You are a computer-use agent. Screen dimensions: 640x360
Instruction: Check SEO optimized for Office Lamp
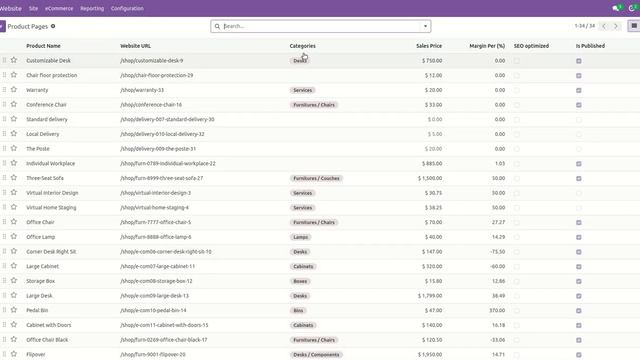(517, 237)
